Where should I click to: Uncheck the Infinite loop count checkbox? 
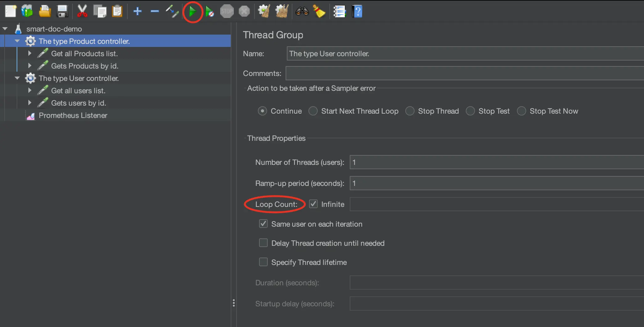(x=313, y=204)
